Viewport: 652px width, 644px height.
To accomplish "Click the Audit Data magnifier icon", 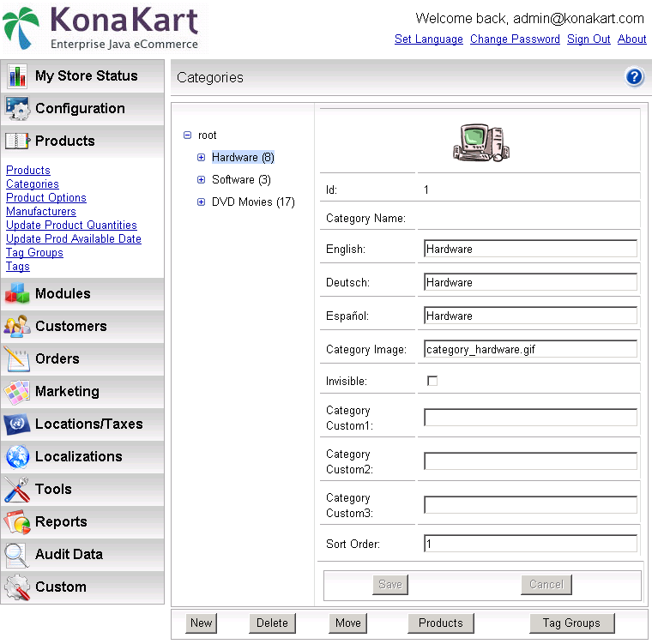I will click(x=17, y=555).
